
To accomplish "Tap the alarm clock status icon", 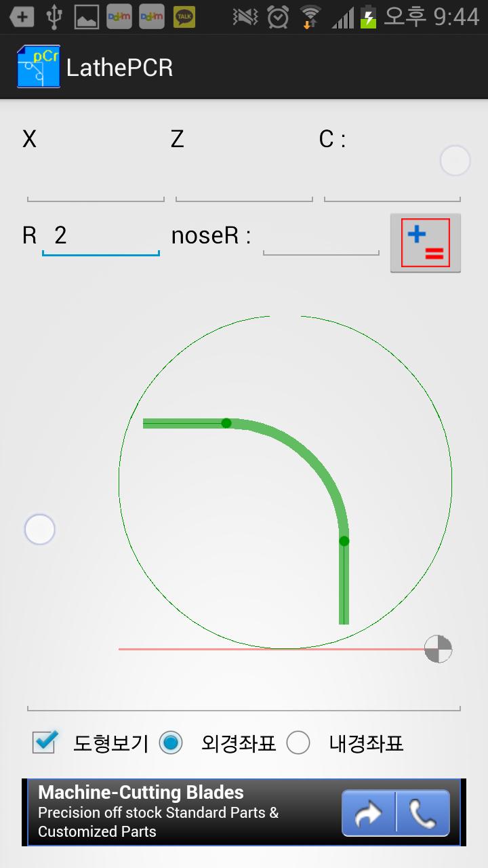I will pyautogui.click(x=278, y=17).
